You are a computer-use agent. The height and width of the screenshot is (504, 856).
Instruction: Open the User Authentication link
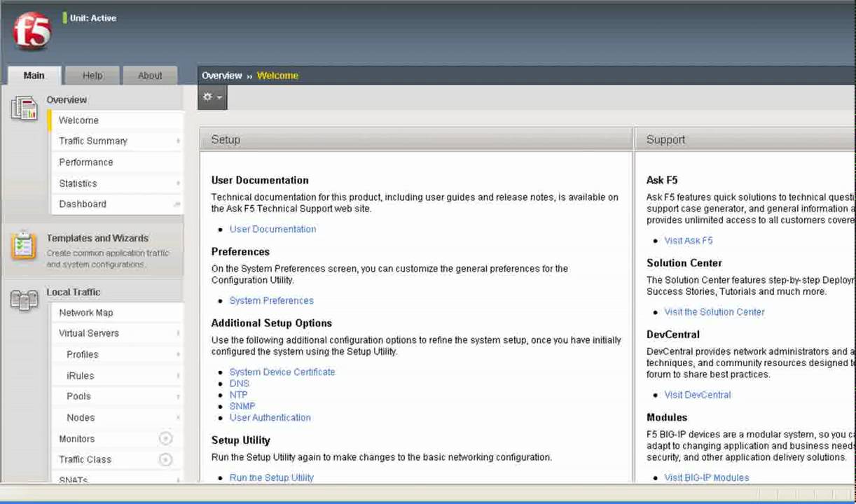point(270,417)
